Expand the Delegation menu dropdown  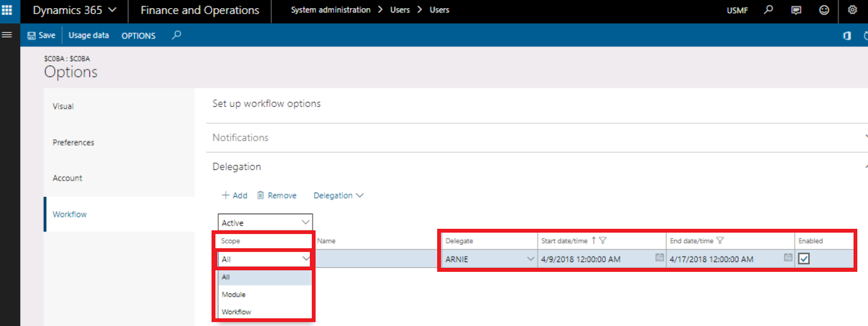tap(339, 195)
